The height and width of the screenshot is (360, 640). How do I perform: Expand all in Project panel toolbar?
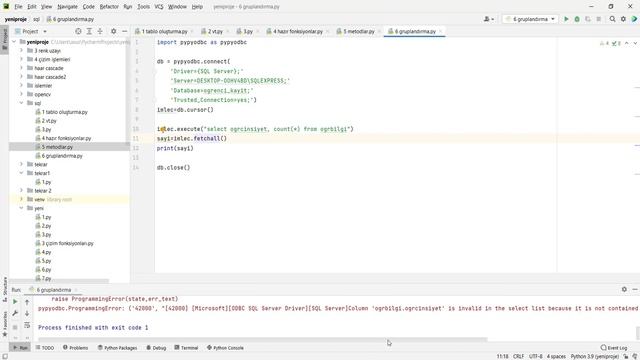89,31
